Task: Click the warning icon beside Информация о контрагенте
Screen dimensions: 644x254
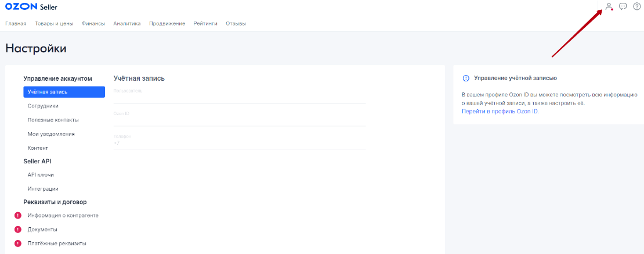Action: pos(18,216)
